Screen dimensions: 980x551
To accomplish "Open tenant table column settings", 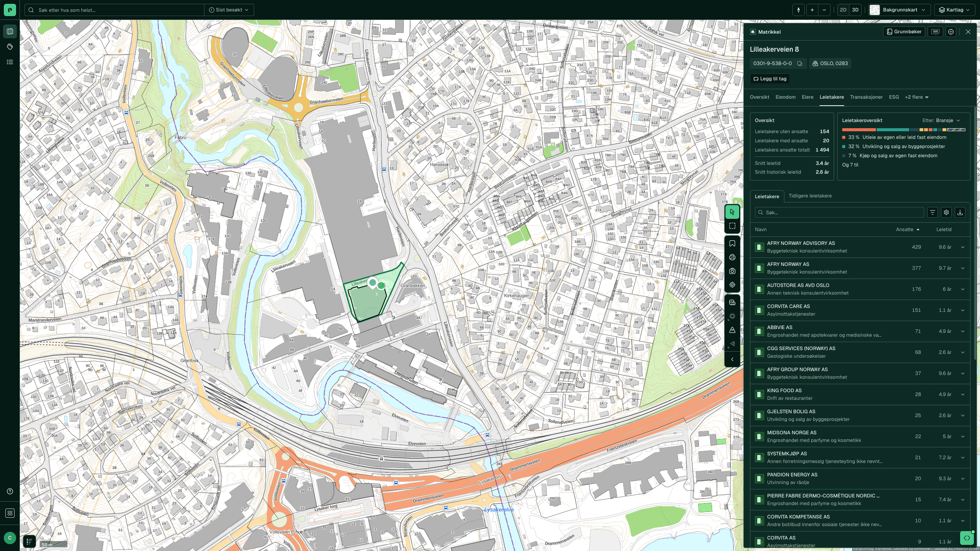I will click(x=946, y=212).
